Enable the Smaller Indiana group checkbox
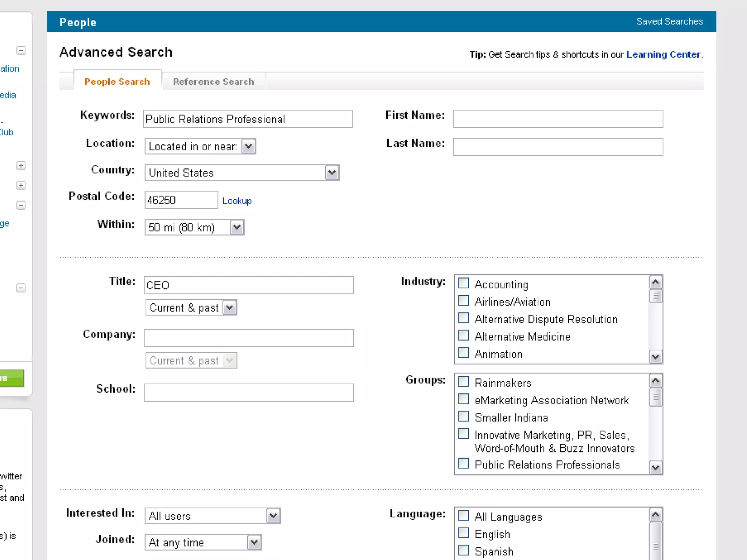 click(x=463, y=416)
